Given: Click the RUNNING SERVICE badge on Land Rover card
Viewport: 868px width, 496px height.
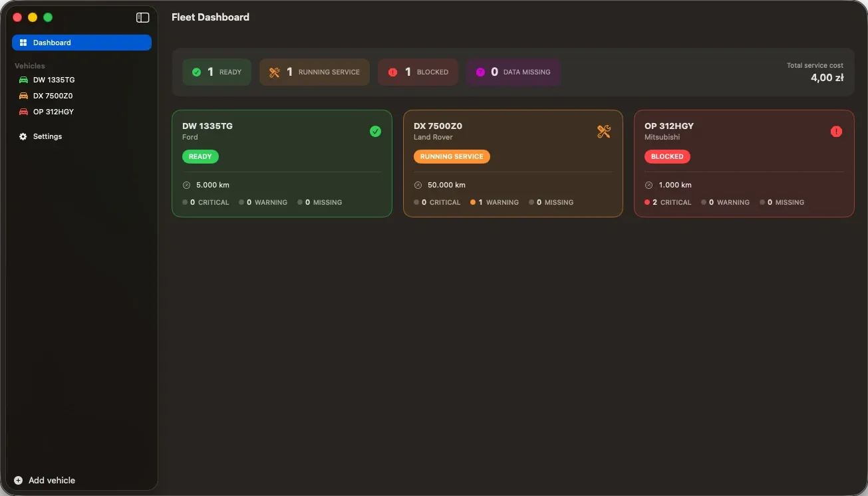Looking at the screenshot, I should pyautogui.click(x=452, y=157).
